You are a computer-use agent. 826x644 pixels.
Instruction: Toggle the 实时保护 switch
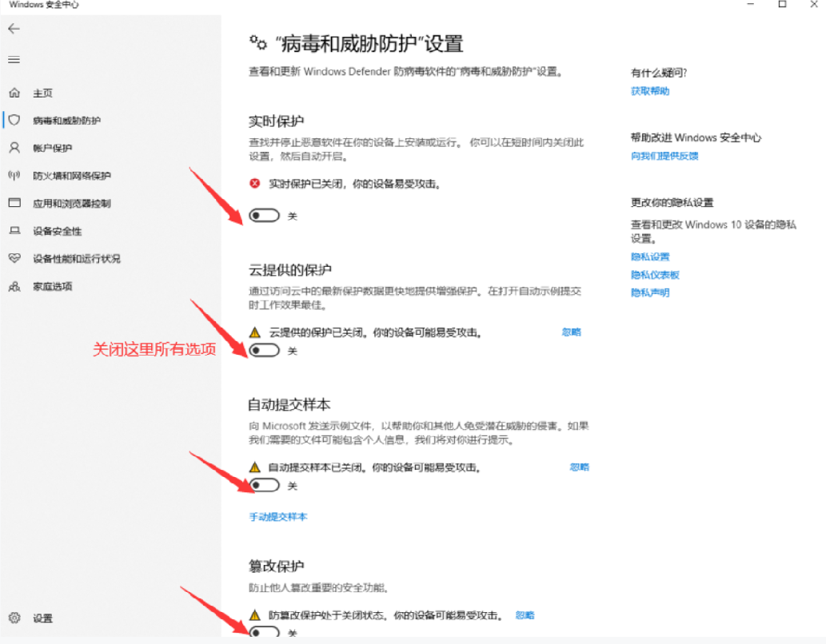(x=265, y=216)
